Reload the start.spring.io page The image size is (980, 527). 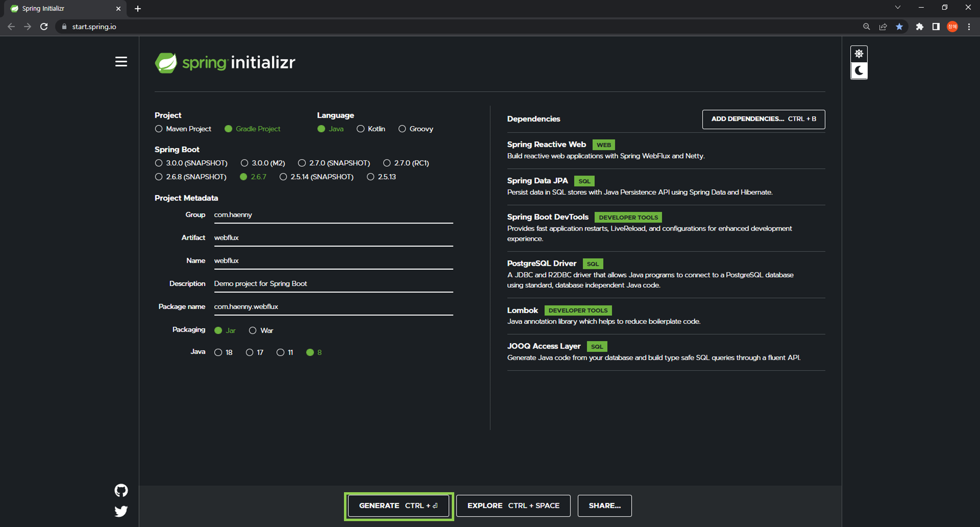(x=44, y=26)
